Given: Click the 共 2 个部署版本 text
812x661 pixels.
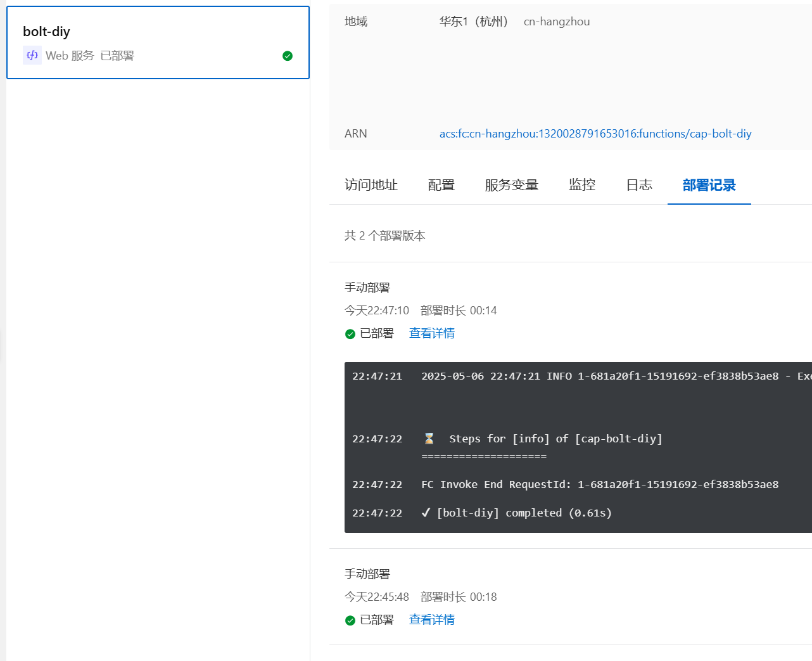Looking at the screenshot, I should point(384,235).
